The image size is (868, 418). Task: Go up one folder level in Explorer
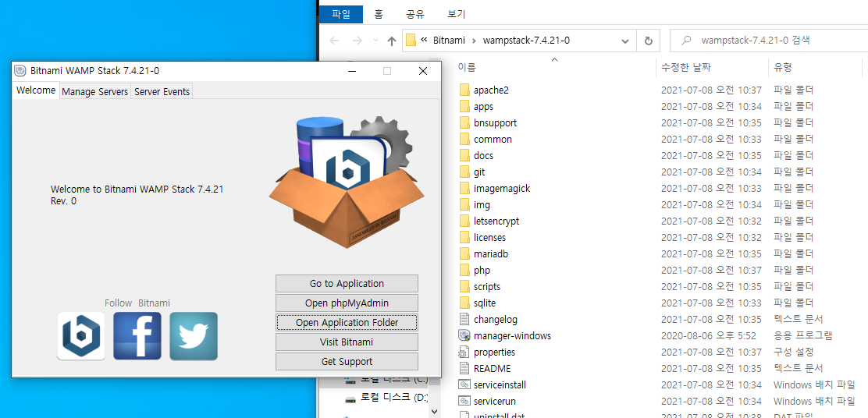tap(392, 41)
